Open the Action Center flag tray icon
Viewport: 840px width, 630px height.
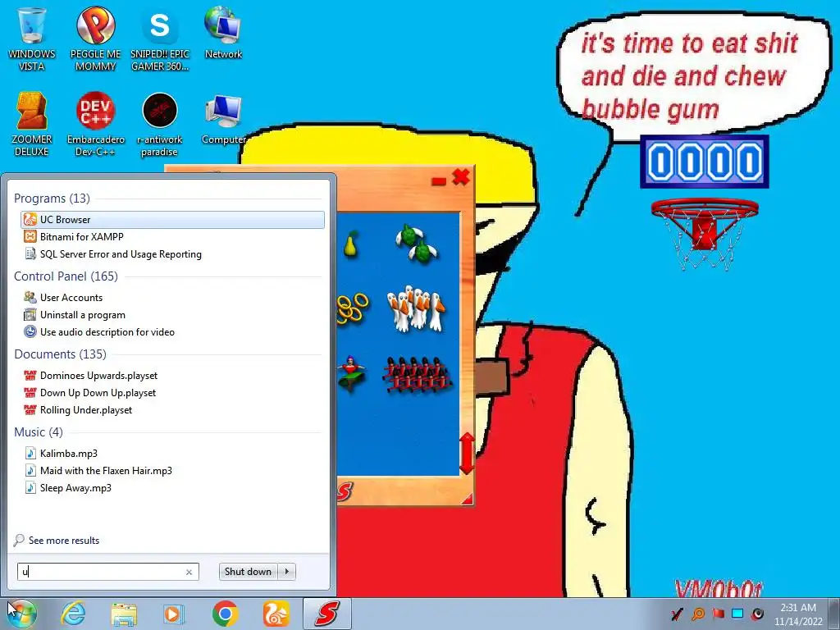718,614
